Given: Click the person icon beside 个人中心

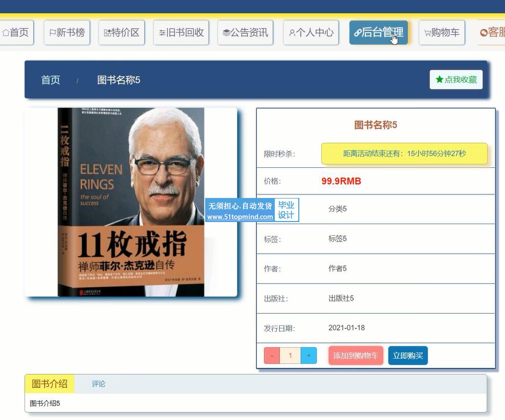Looking at the screenshot, I should [292, 33].
